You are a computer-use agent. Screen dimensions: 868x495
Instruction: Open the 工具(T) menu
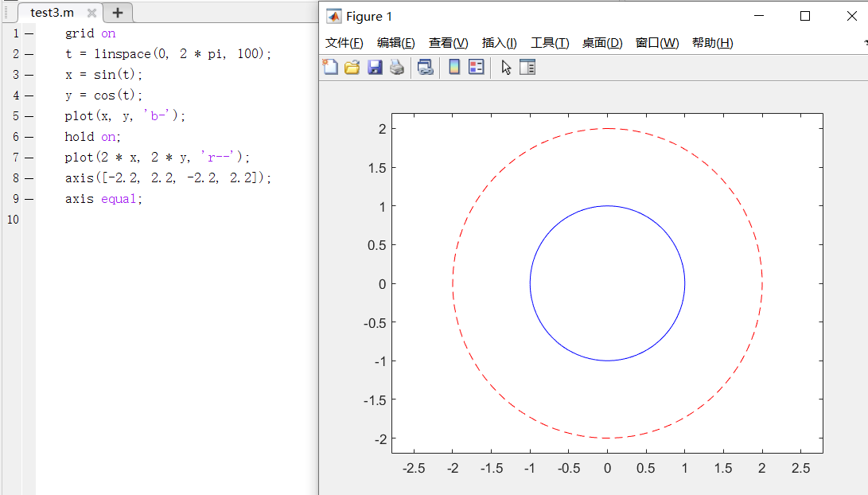(x=550, y=43)
